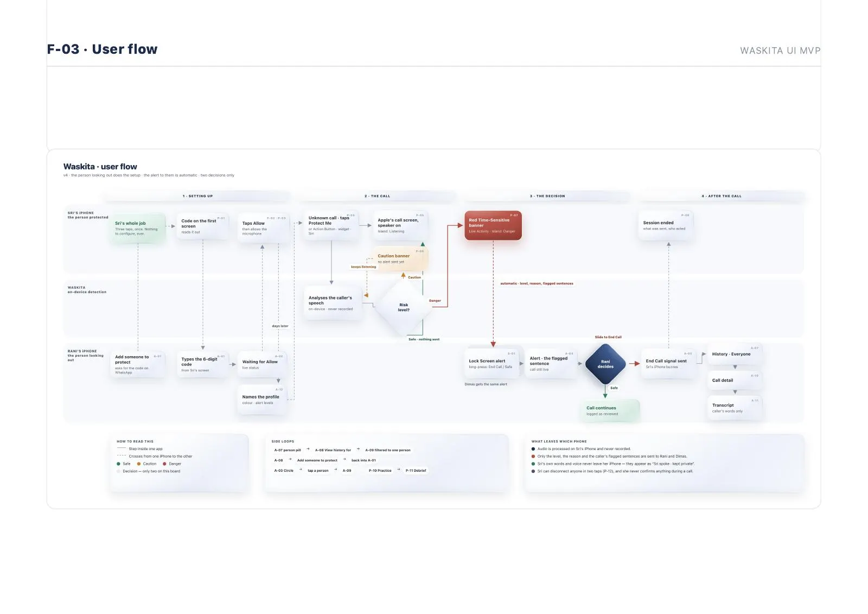Click the "2 · THE CALL" phase header

(377, 196)
